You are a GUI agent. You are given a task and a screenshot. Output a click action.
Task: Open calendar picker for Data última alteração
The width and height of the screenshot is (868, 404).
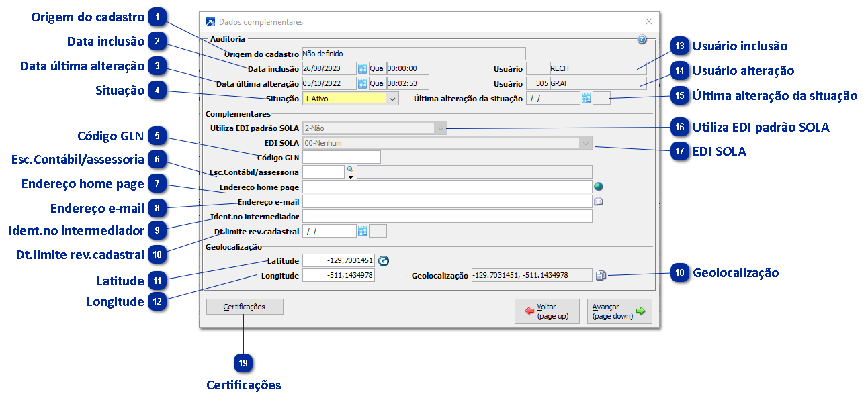click(x=363, y=84)
